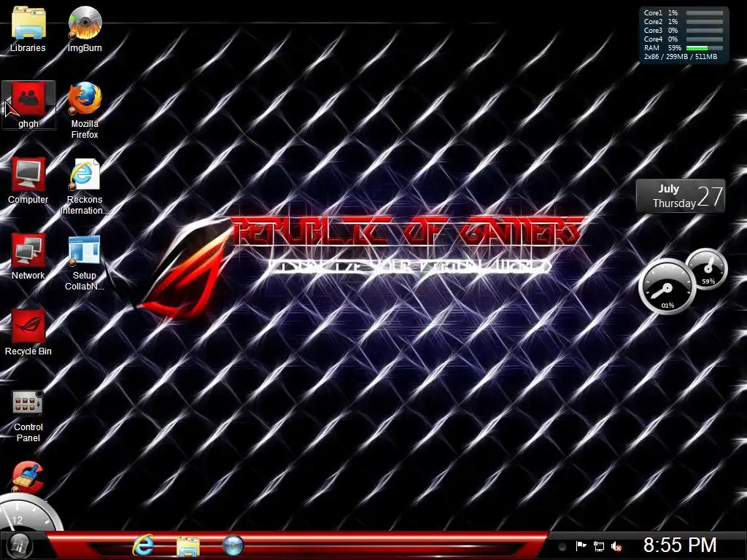The width and height of the screenshot is (747, 560).
Task: Click the 2x86 / 299MB / 511MB text
Action: (x=681, y=57)
